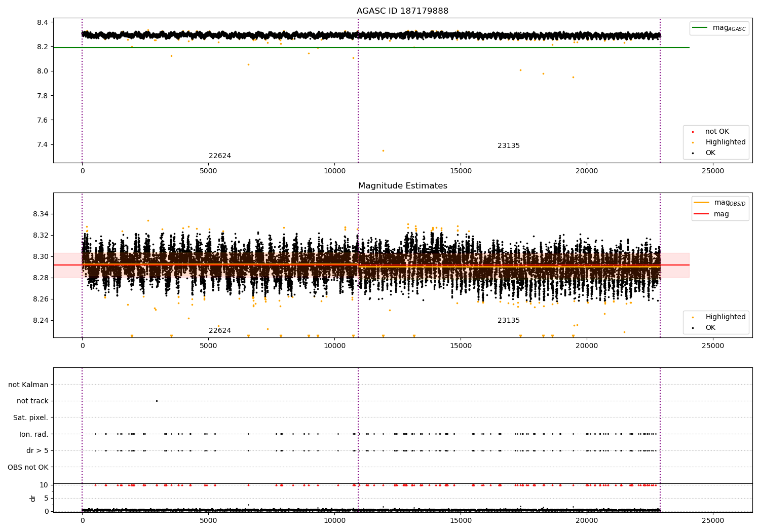Click the 'Sat. pixel.' row label
The image size is (760, 532).
pos(30,418)
